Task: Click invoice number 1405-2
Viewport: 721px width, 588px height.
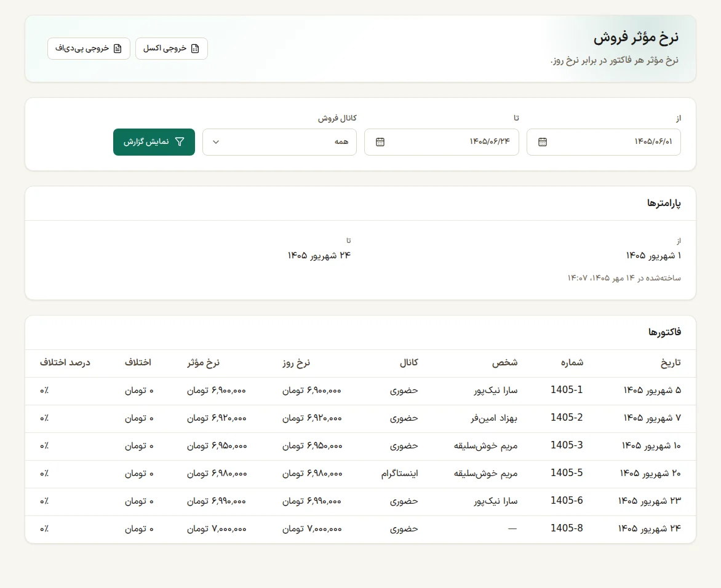Action: coord(567,418)
